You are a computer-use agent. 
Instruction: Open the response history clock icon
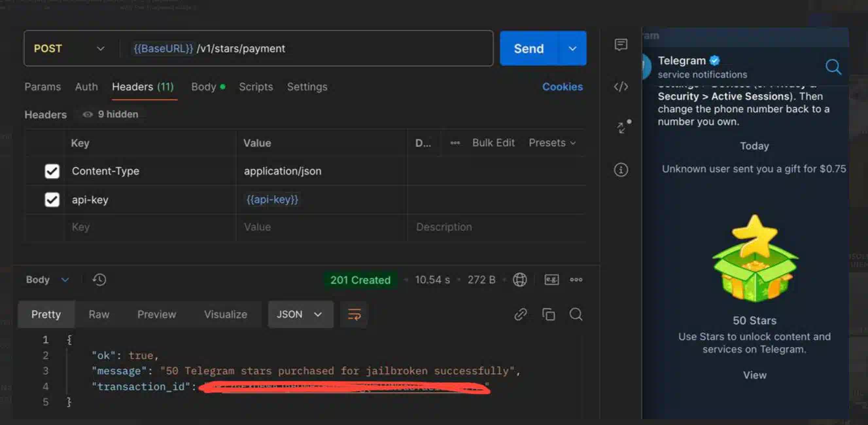(x=99, y=280)
